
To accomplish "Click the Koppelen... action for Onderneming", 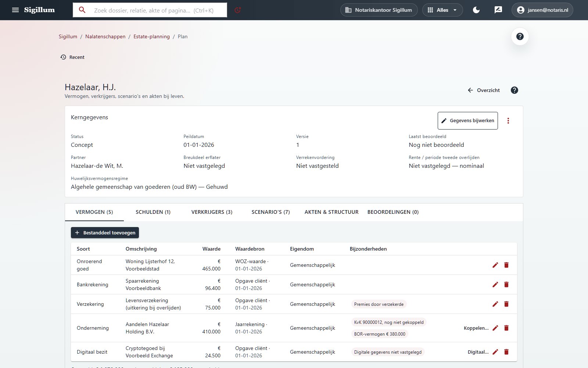I will 476,328.
